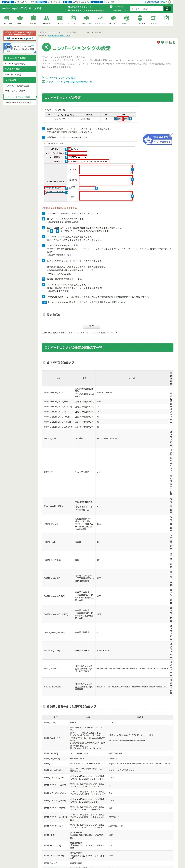This screenshot has width=185, height=868.
Task: Select アクセス解析用のタグの設定 sidebar item
Action: 20,102
